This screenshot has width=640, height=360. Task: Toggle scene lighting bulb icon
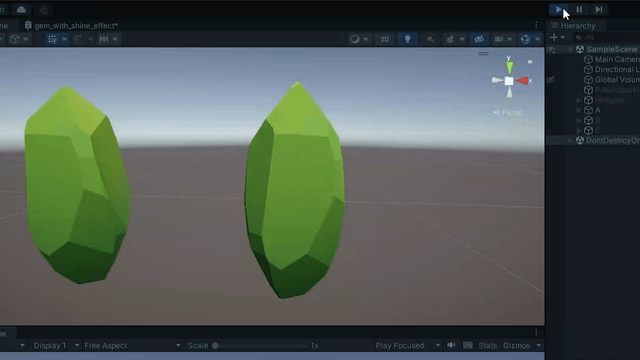click(407, 39)
